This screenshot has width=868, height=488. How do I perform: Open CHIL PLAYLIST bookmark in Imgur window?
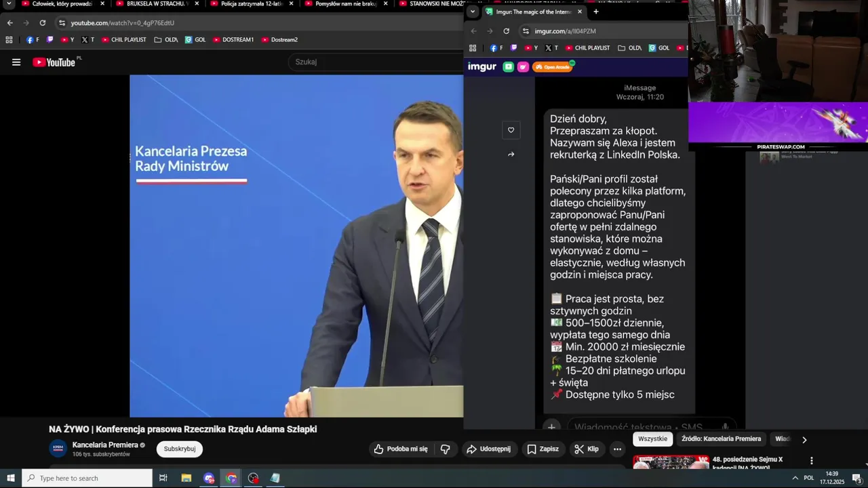[x=587, y=48]
